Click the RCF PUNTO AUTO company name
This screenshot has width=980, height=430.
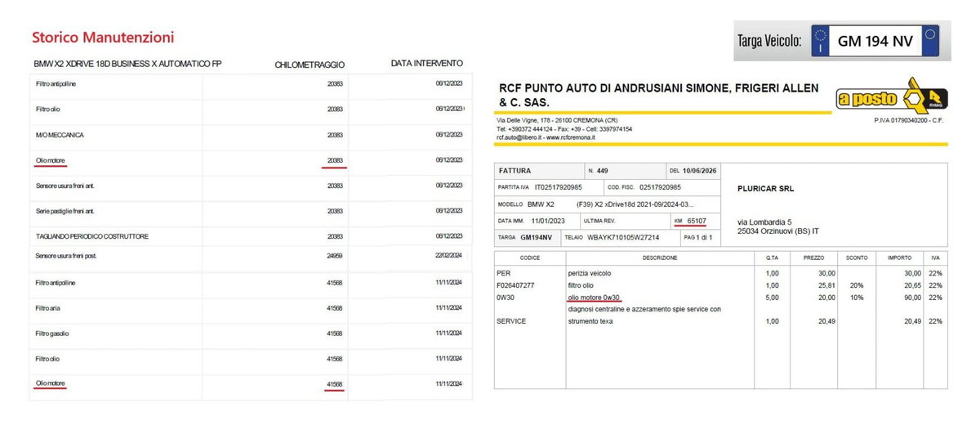click(x=658, y=95)
